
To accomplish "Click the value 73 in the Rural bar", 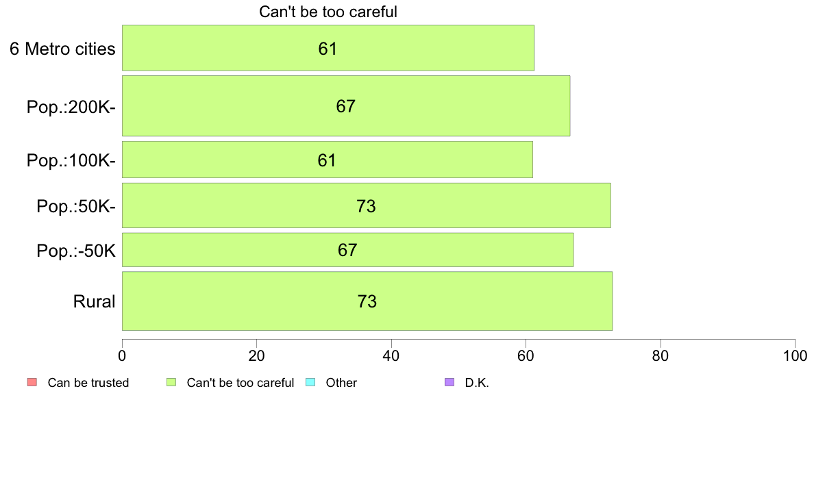I will 367,301.
